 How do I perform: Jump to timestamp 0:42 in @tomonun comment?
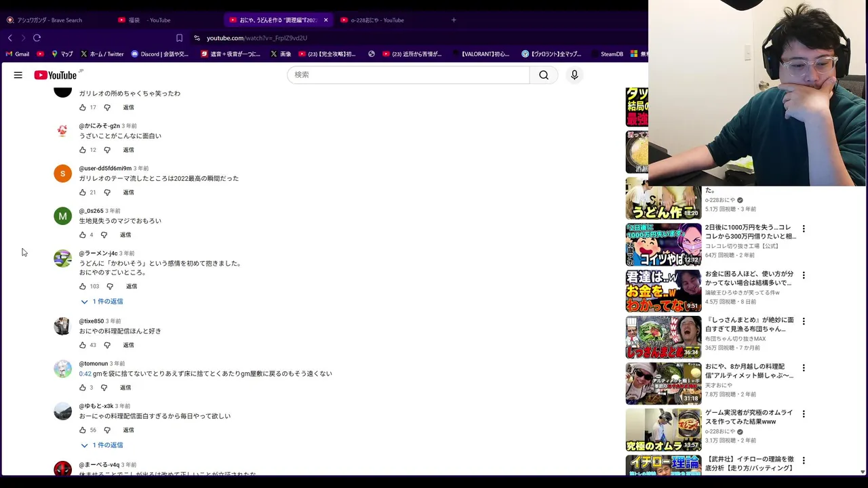pyautogui.click(x=85, y=373)
